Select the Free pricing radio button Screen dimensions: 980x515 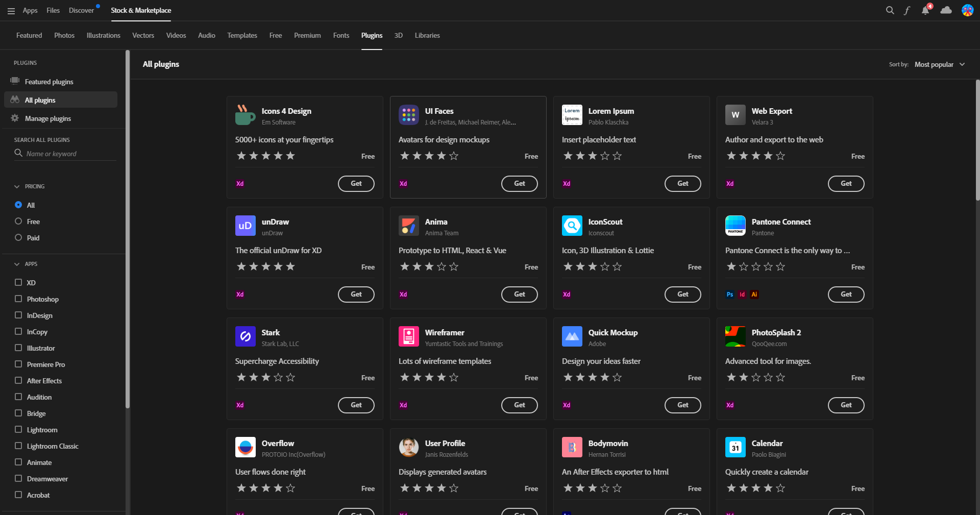click(x=18, y=221)
